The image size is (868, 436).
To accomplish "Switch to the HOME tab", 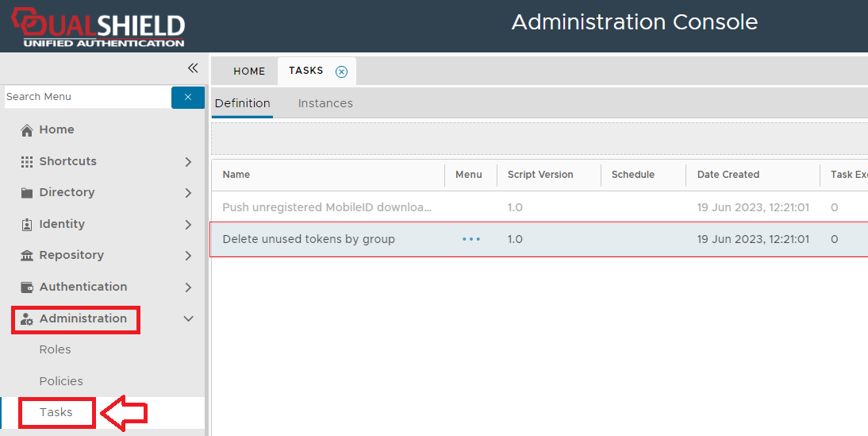I will coord(249,71).
